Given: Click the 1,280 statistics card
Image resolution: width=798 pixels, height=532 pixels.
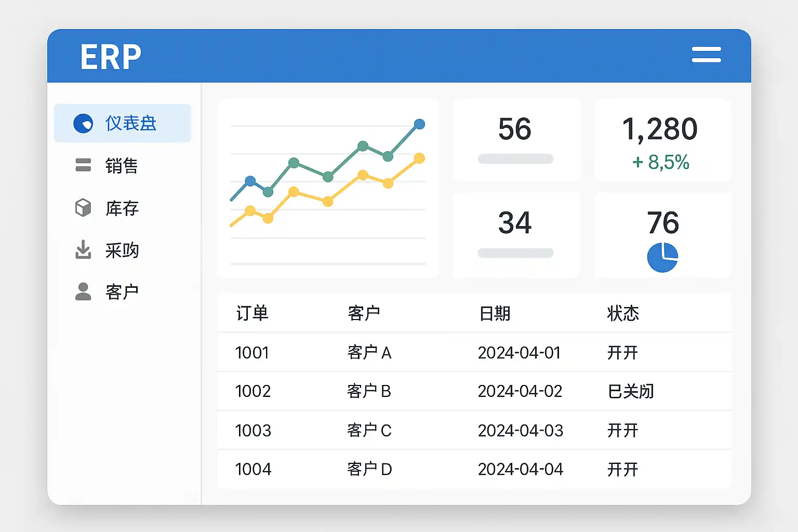Looking at the screenshot, I should [x=662, y=139].
